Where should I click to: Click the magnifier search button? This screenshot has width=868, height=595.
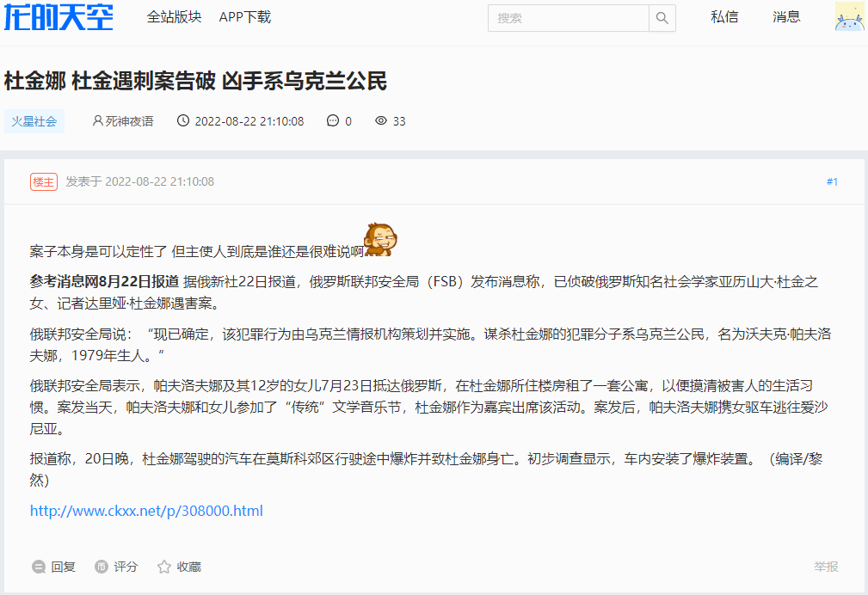click(662, 18)
